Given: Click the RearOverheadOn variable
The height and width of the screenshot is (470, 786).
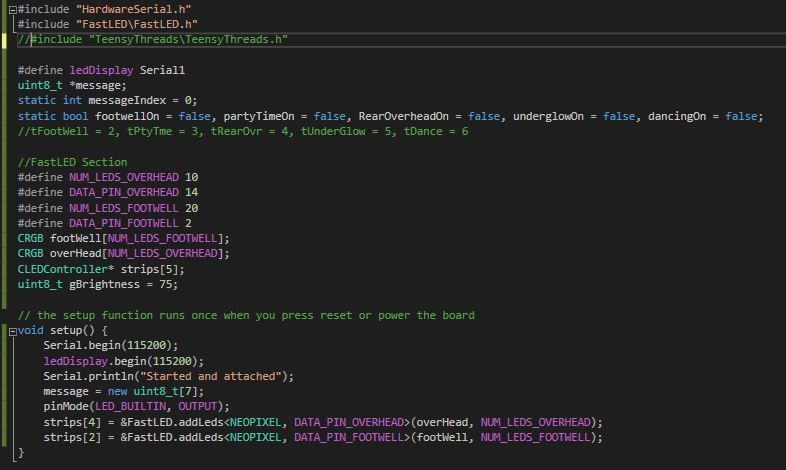Looking at the screenshot, I should 404,116.
